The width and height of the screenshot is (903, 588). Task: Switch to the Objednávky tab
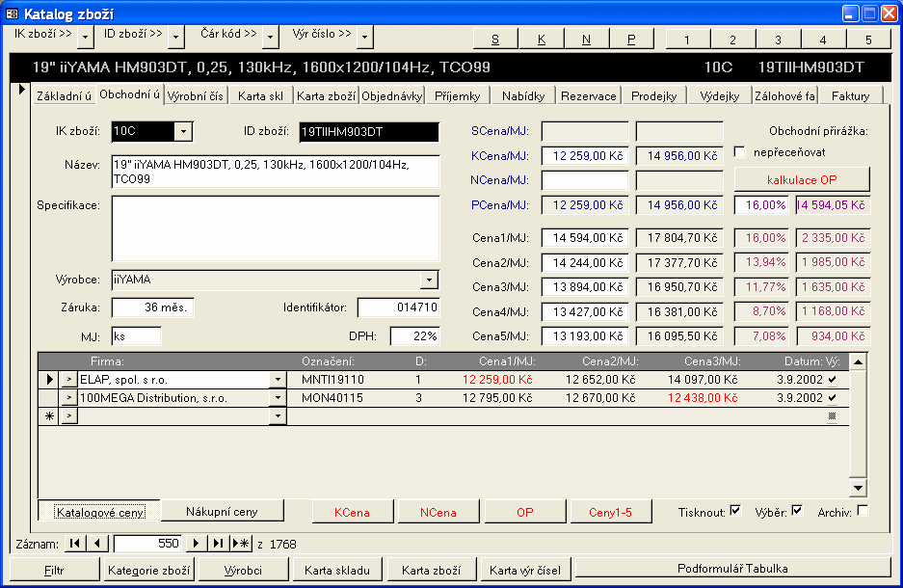[392, 95]
